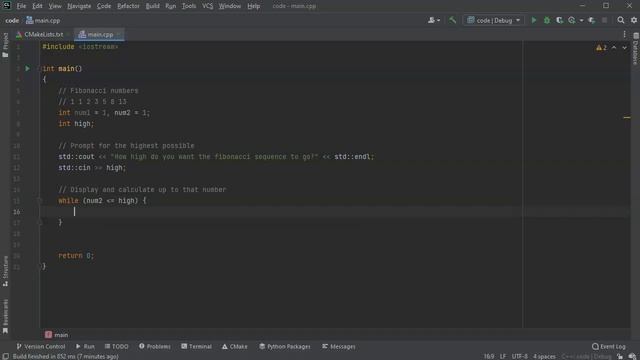Open the UTF-8 encoding selector
Screen dimensions: 640x360
[520, 356]
